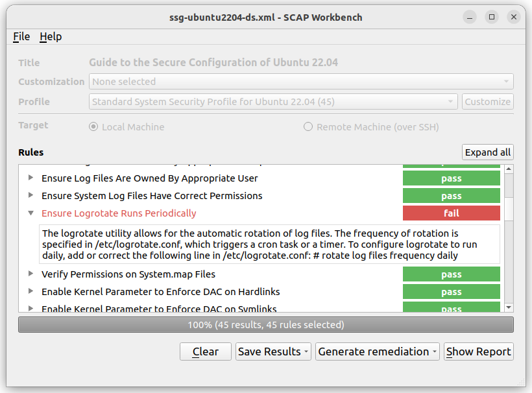Minimize the SCAP Workbench window

pyautogui.click(x=470, y=17)
